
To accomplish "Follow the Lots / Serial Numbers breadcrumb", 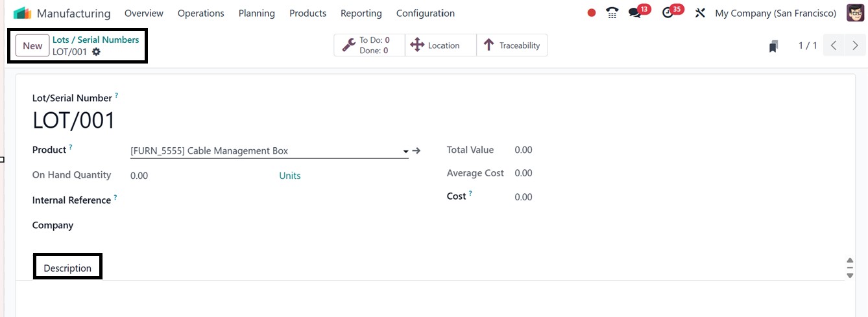I will (x=95, y=40).
